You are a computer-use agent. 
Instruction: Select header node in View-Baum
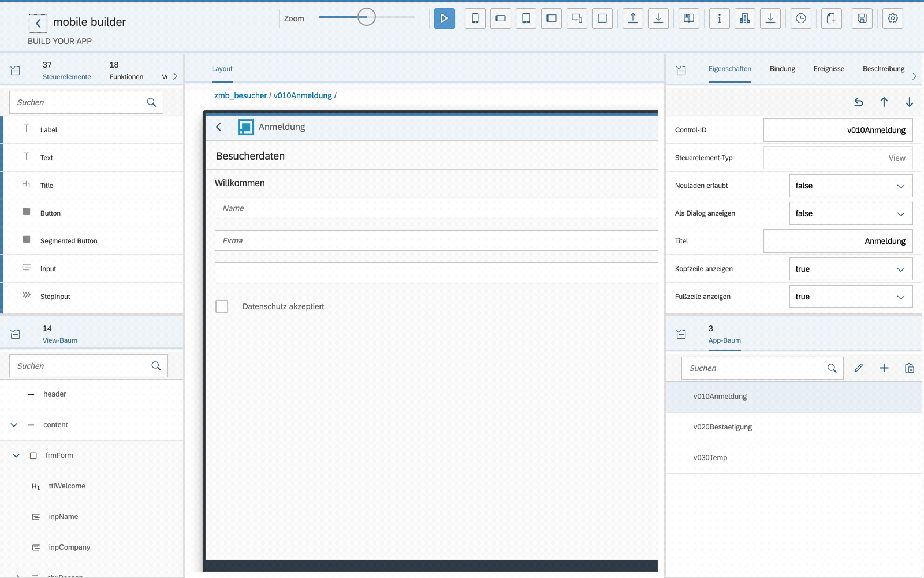coord(92,394)
